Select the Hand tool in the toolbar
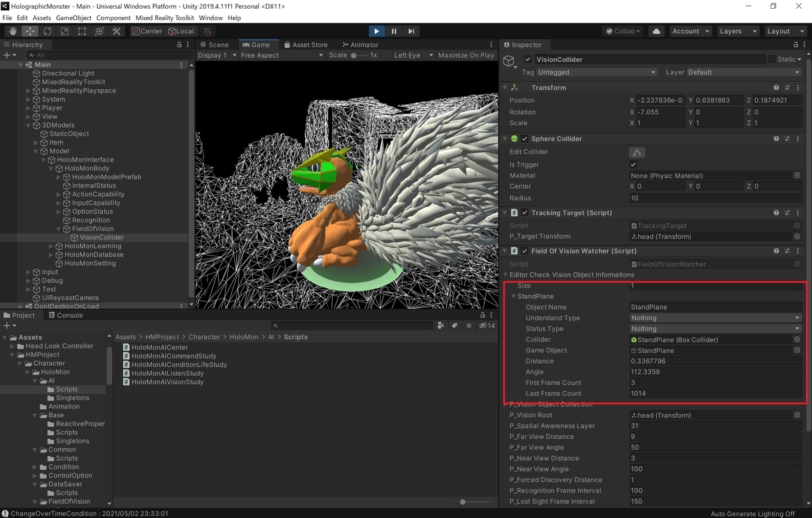Image resolution: width=812 pixels, height=518 pixels. [x=13, y=31]
